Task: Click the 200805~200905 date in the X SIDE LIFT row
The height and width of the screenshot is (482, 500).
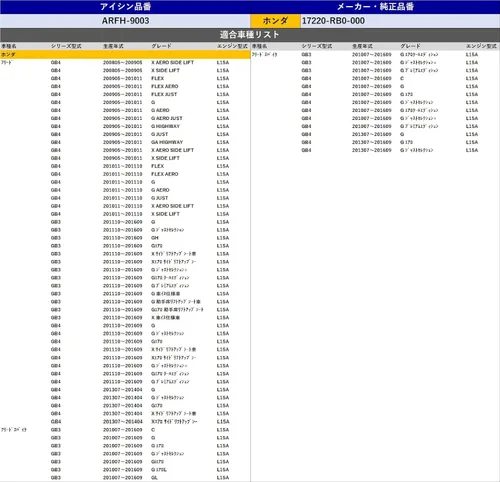Action: click(123, 70)
